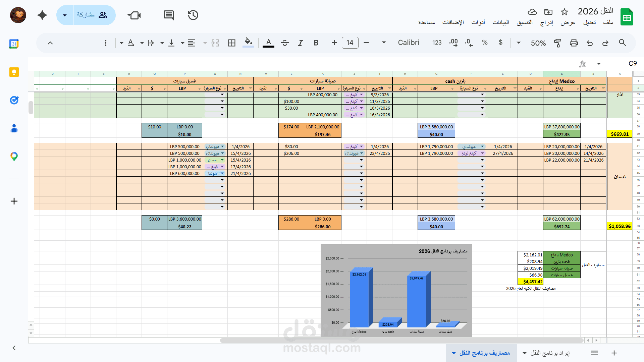Viewport: 644px width, 362px height.
Task: Open the عرض menu
Action: tap(568, 22)
